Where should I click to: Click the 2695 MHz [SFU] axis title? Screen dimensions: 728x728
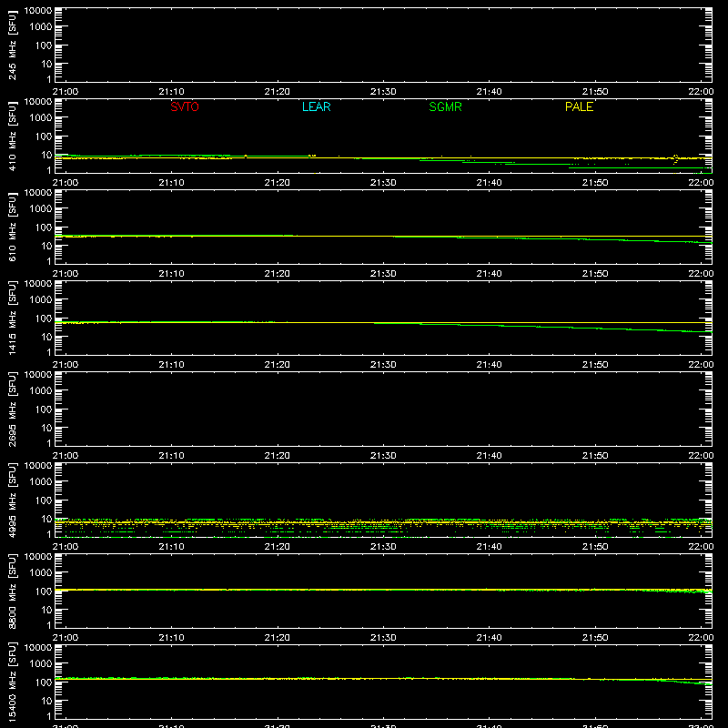click(x=12, y=409)
